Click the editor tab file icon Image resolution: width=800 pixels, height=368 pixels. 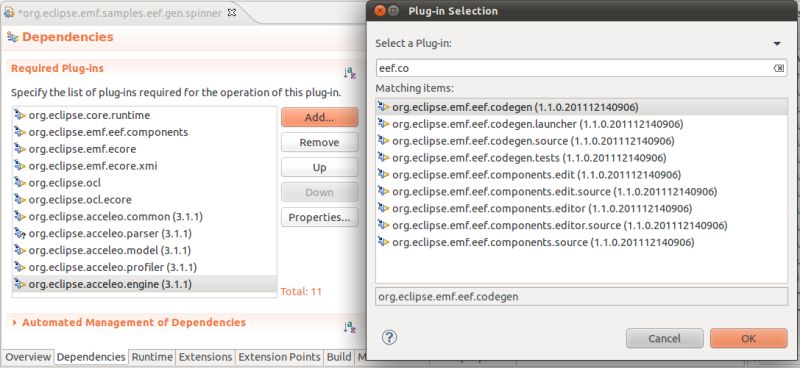[x=9, y=13]
